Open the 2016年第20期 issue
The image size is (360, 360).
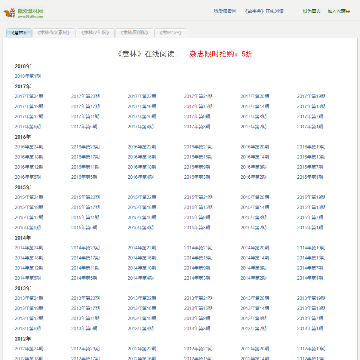pyautogui.click(x=255, y=147)
